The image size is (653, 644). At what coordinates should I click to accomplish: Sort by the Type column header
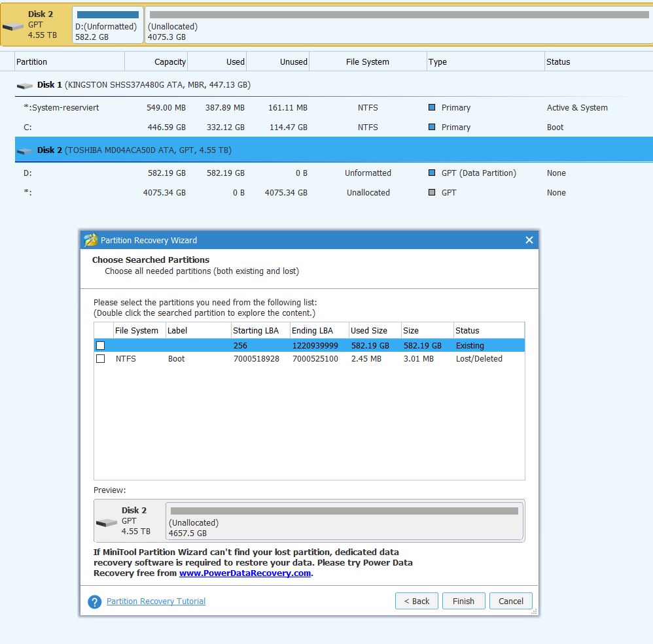pyautogui.click(x=485, y=61)
